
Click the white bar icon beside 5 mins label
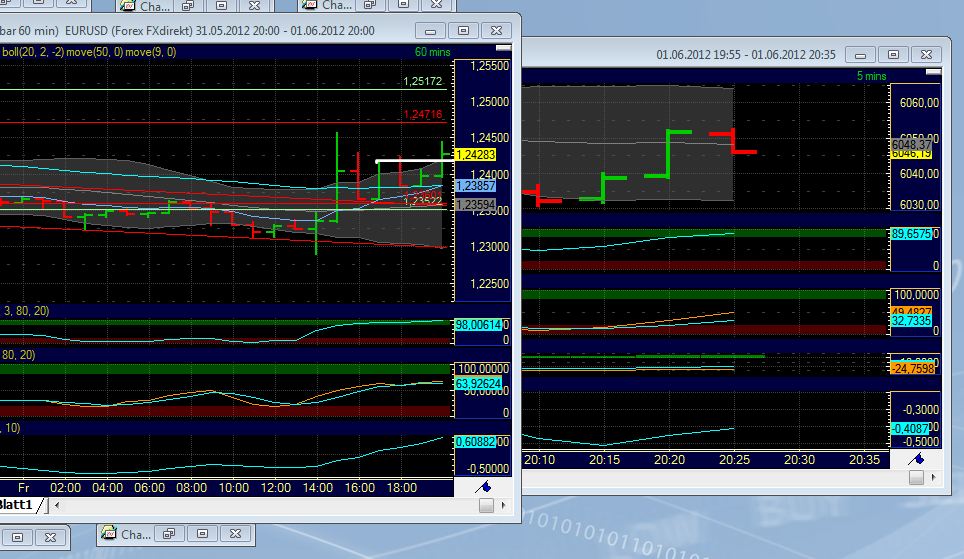click(x=933, y=73)
